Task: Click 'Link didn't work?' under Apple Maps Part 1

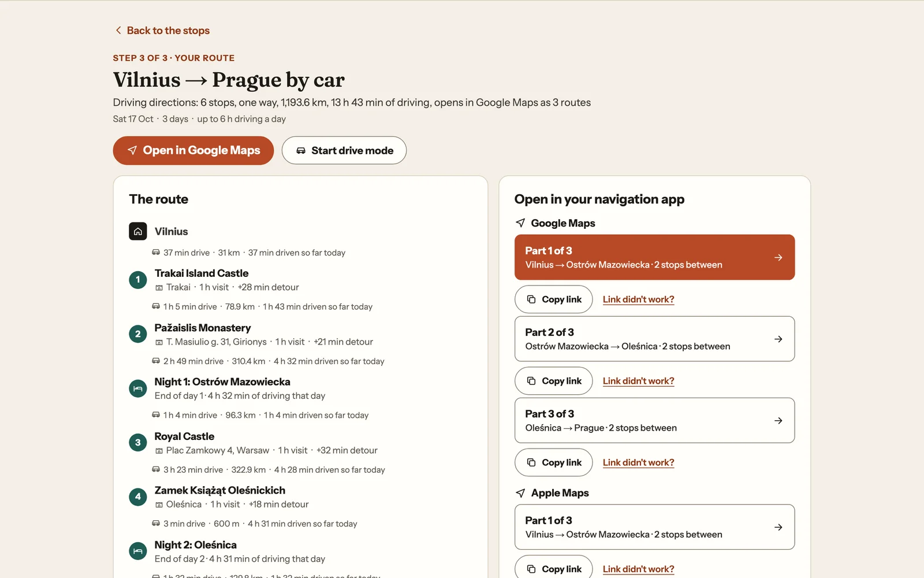Action: click(x=638, y=569)
